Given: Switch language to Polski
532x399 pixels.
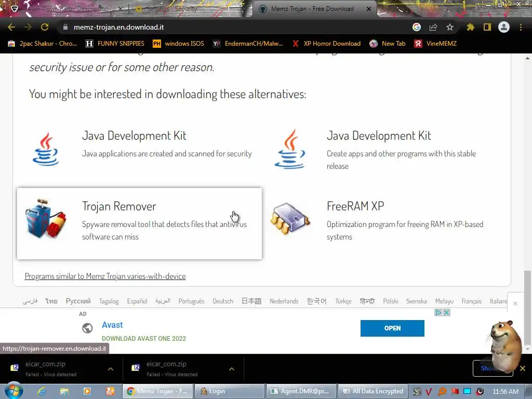Looking at the screenshot, I should pos(391,301).
